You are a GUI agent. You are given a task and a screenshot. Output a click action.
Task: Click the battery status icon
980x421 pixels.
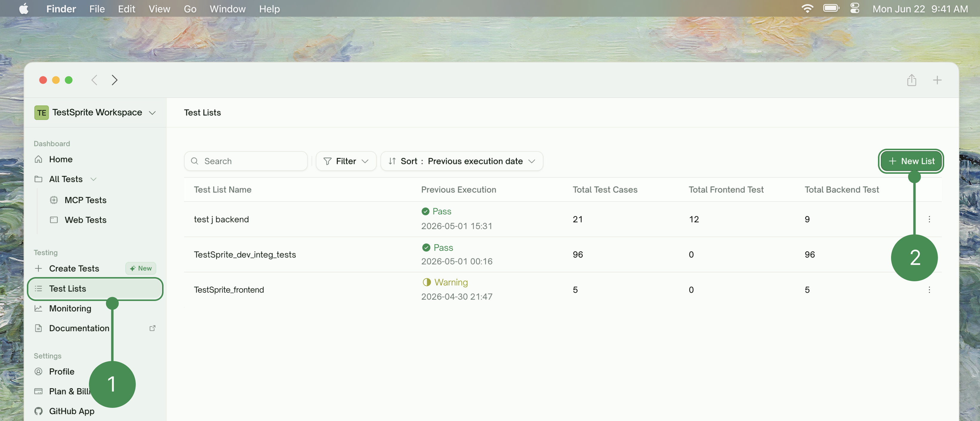831,8
